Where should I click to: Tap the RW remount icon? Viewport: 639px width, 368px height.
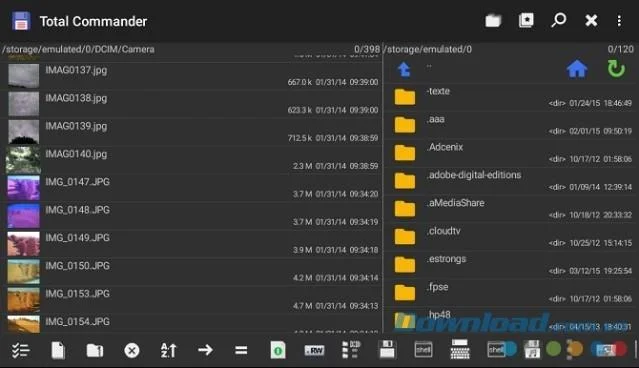314,350
